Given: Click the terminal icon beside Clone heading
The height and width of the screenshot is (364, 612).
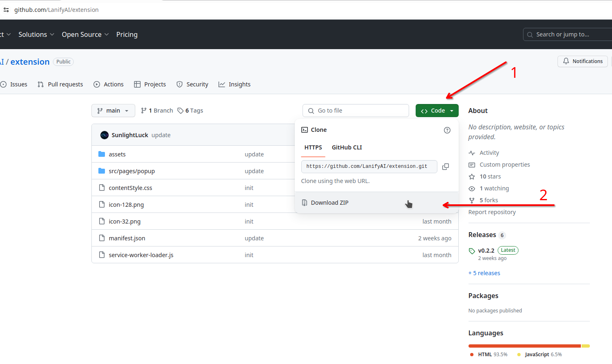Looking at the screenshot, I should 305,130.
